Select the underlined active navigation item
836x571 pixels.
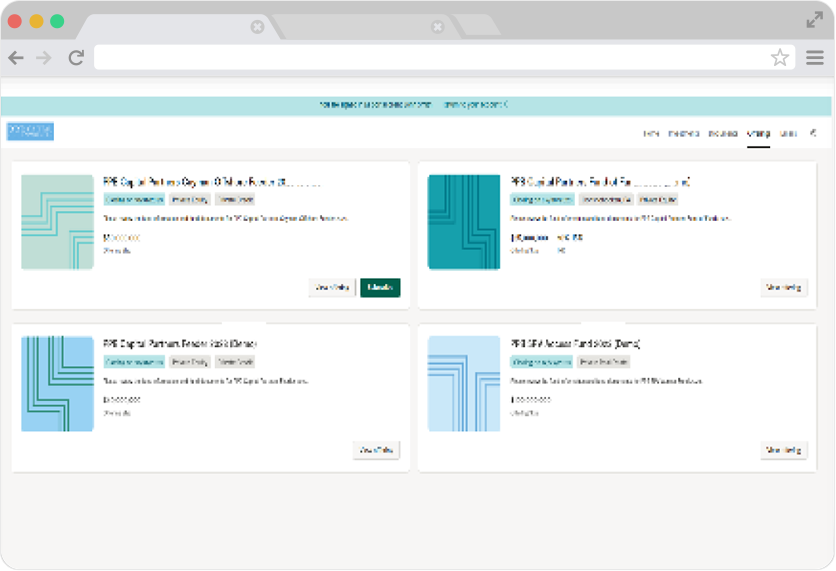pyautogui.click(x=758, y=133)
